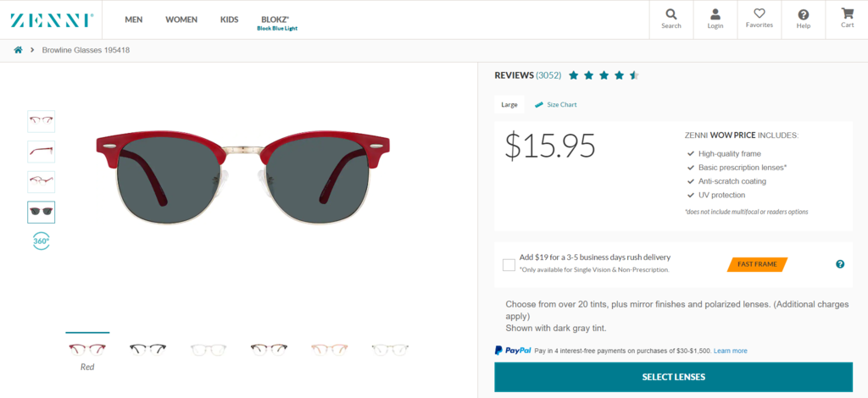Enable the $19 rush delivery checkbox
This screenshot has height=398, width=868.
pyautogui.click(x=509, y=264)
